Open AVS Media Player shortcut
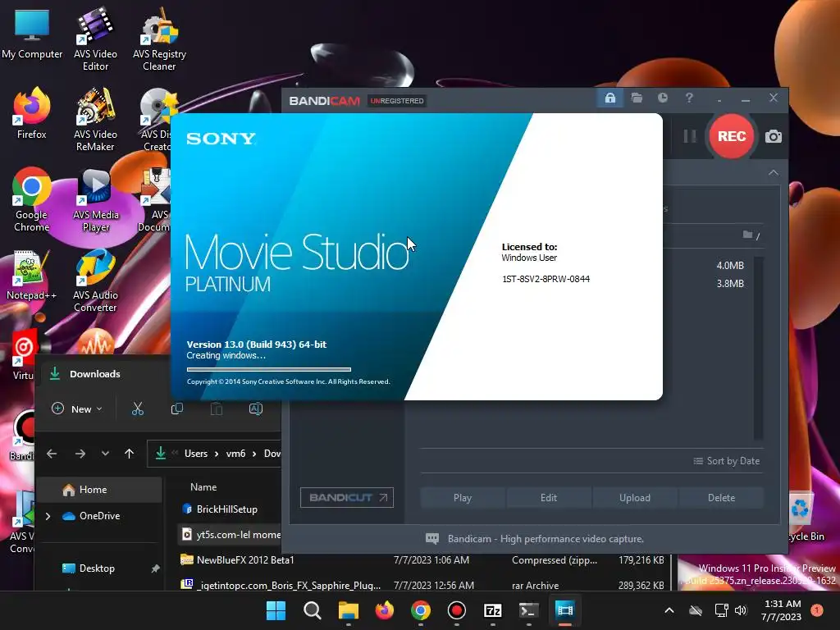 click(x=95, y=200)
